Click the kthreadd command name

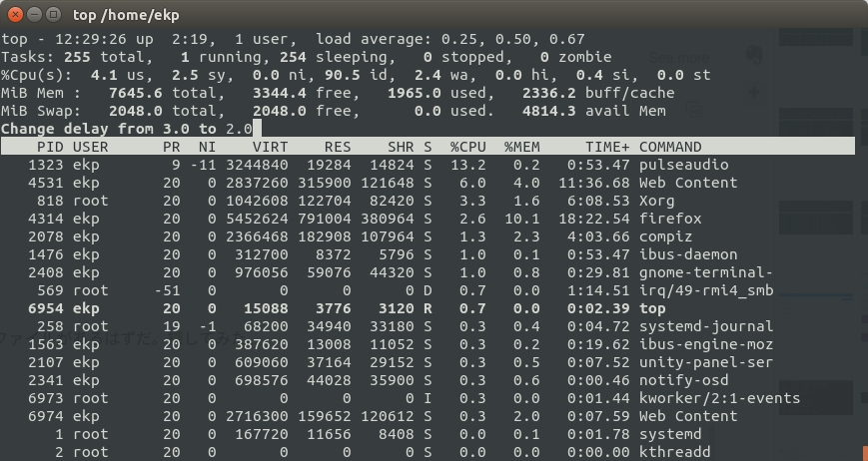tap(675, 452)
